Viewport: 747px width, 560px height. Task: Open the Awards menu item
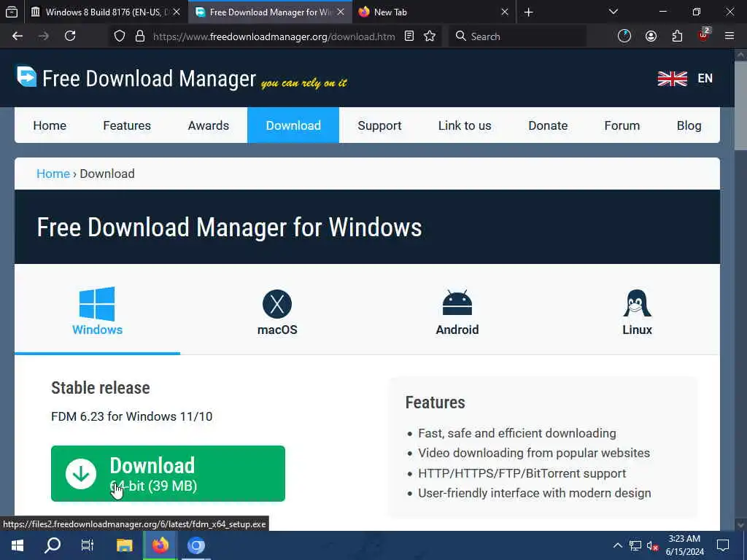coord(208,125)
